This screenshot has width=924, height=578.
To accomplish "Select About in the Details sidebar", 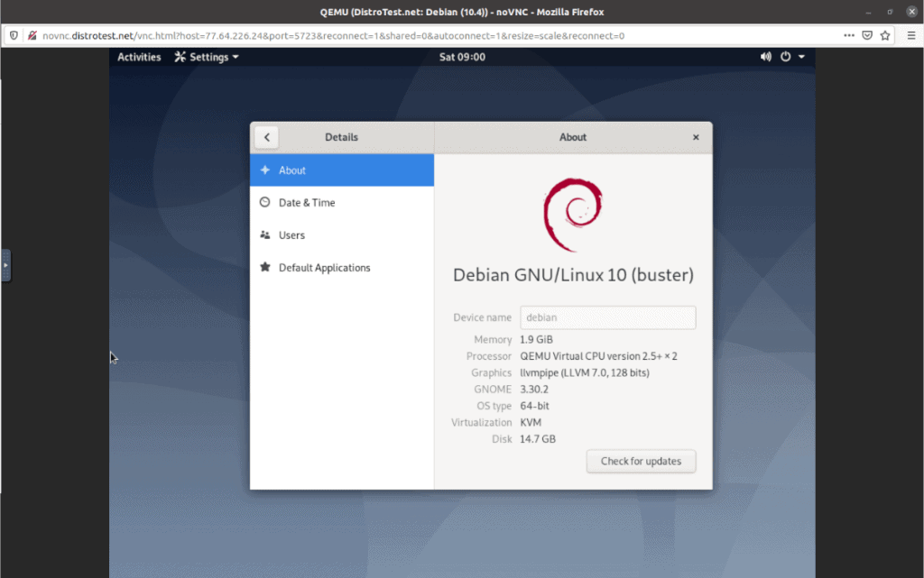I will tap(342, 170).
